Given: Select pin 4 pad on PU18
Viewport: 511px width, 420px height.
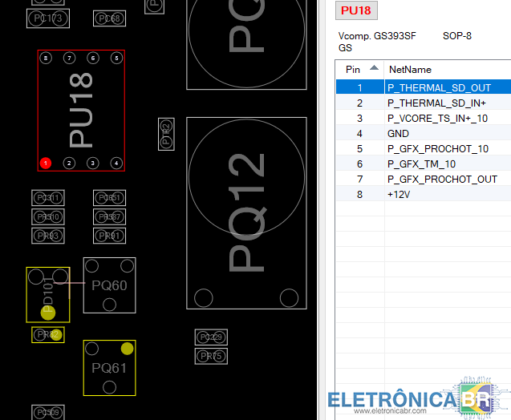Looking at the screenshot, I should (x=116, y=164).
